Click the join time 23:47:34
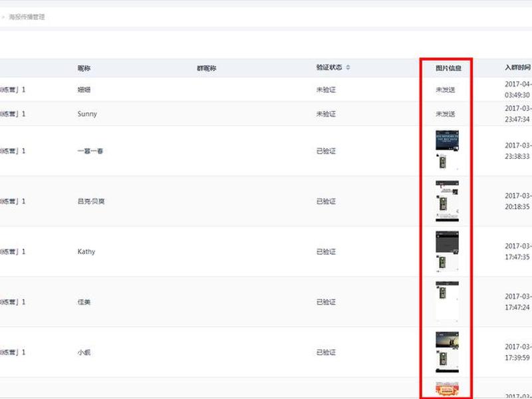The image size is (532, 399). pos(517,119)
